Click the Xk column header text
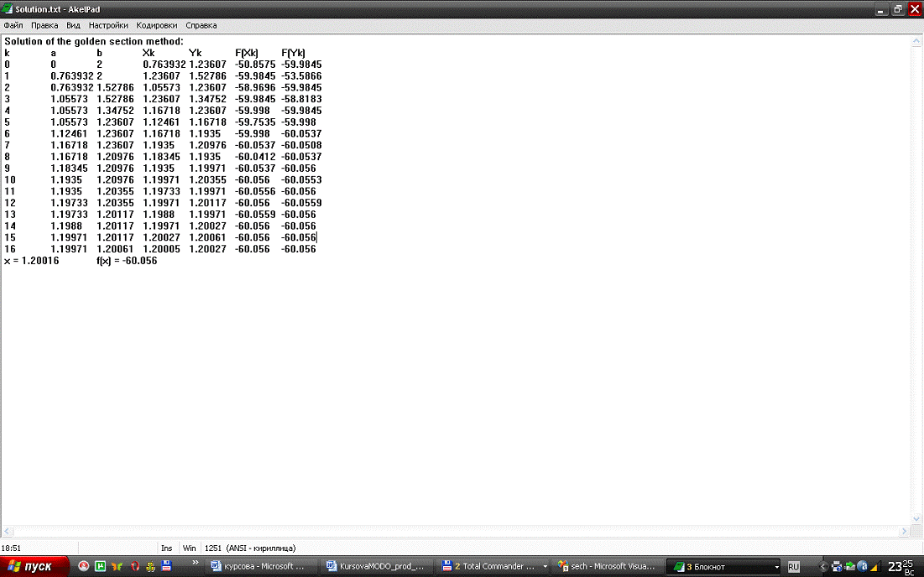 (149, 53)
